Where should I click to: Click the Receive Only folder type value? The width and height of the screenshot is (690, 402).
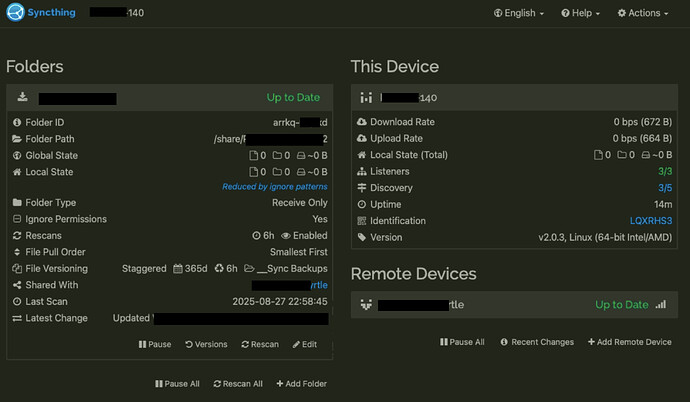[300, 203]
